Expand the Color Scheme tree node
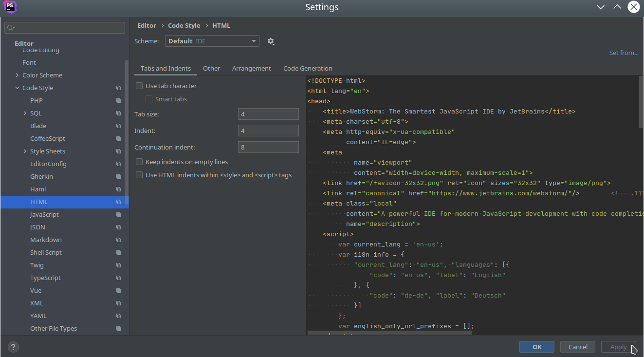The height and width of the screenshot is (357, 644). [x=17, y=75]
